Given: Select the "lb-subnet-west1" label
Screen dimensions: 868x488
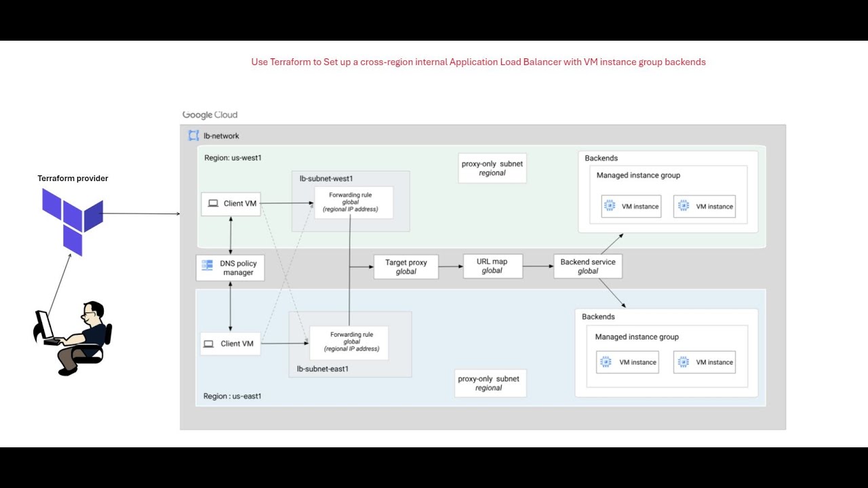Looking at the screenshot, I should [x=326, y=179].
